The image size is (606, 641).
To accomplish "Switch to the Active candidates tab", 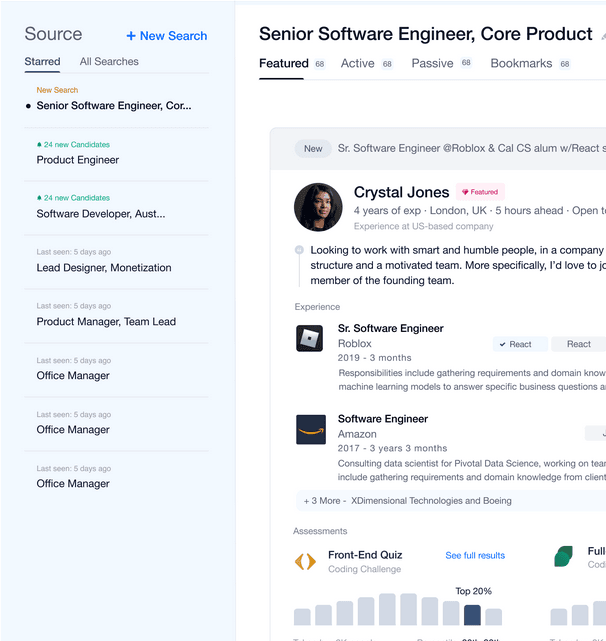I will (x=357, y=64).
